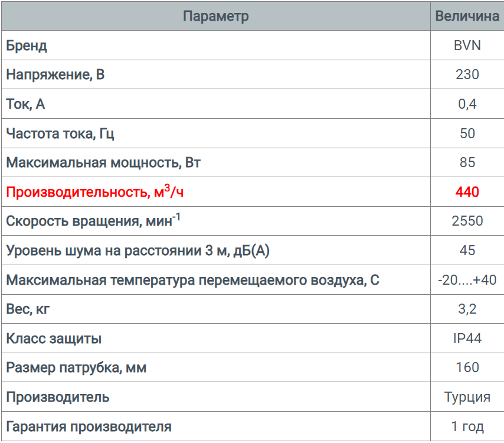The image size is (504, 443).
Task: Select 'Максимальная мощность, Вт' label
Action: (103, 163)
